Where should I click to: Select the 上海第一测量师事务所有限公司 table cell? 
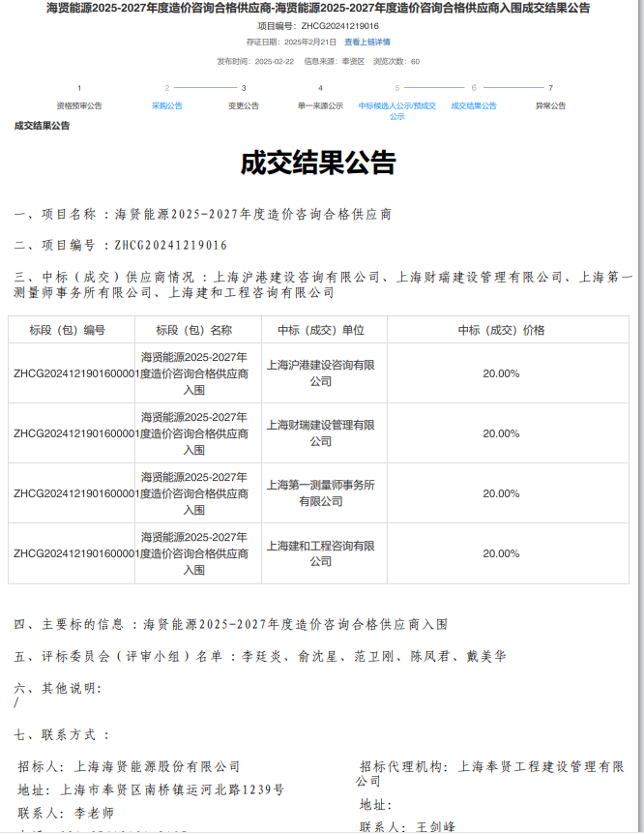(321, 493)
